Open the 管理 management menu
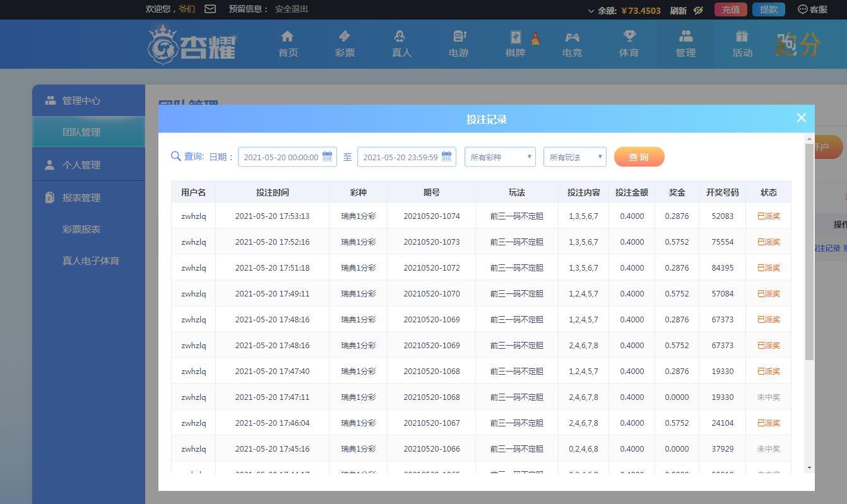Image resolution: width=847 pixels, height=504 pixels. tap(685, 44)
